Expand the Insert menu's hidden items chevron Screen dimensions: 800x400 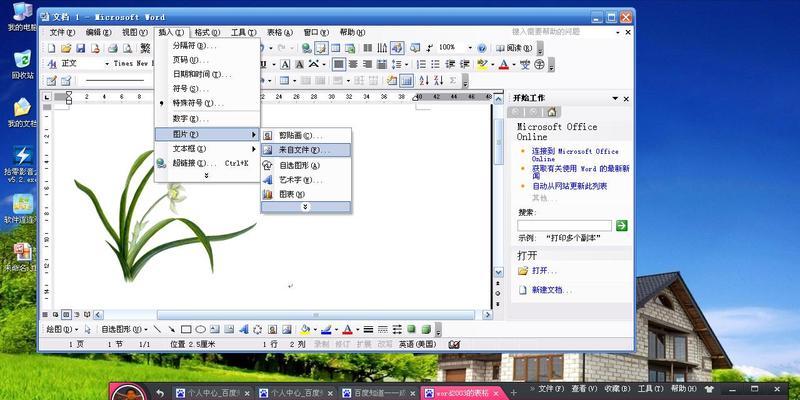207,176
